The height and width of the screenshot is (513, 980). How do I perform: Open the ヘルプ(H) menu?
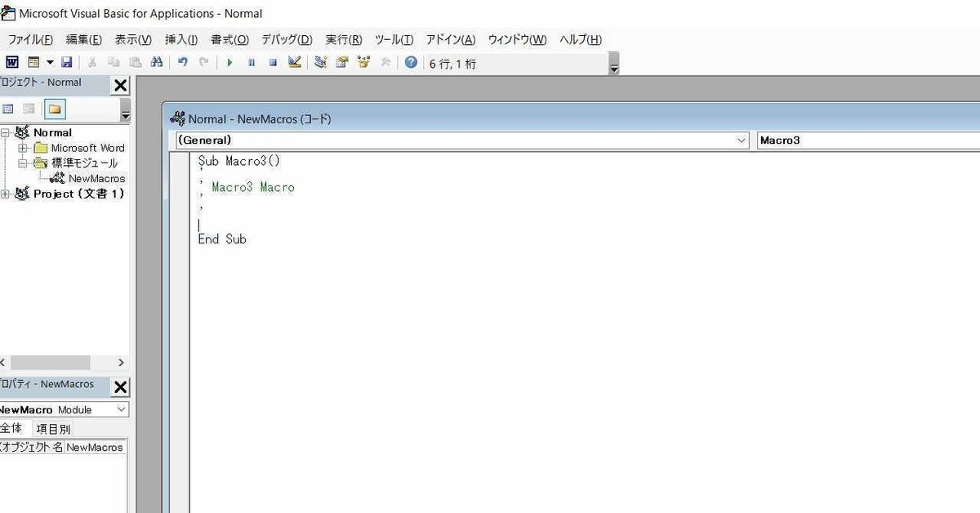click(x=581, y=39)
